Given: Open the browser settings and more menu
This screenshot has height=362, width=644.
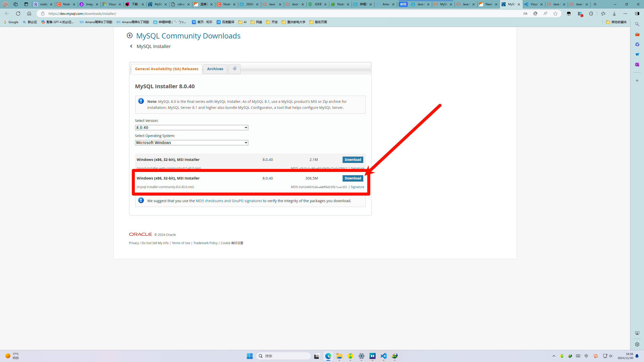Looking at the screenshot, I should pos(625,14).
